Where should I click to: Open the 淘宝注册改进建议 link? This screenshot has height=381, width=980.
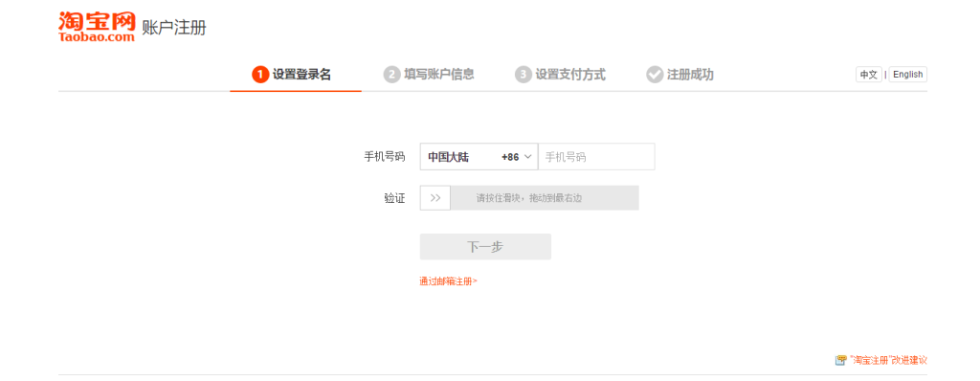(x=888, y=360)
